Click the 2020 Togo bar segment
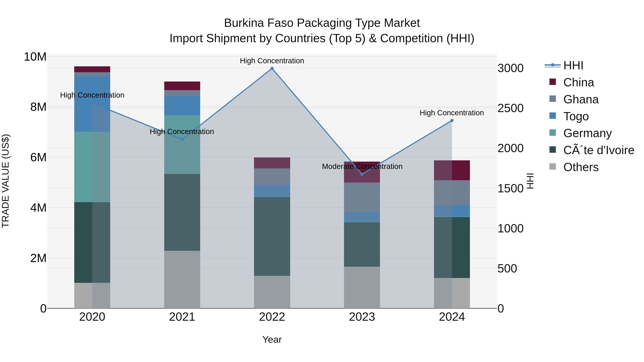This screenshot has width=644, height=362. pyautogui.click(x=92, y=104)
